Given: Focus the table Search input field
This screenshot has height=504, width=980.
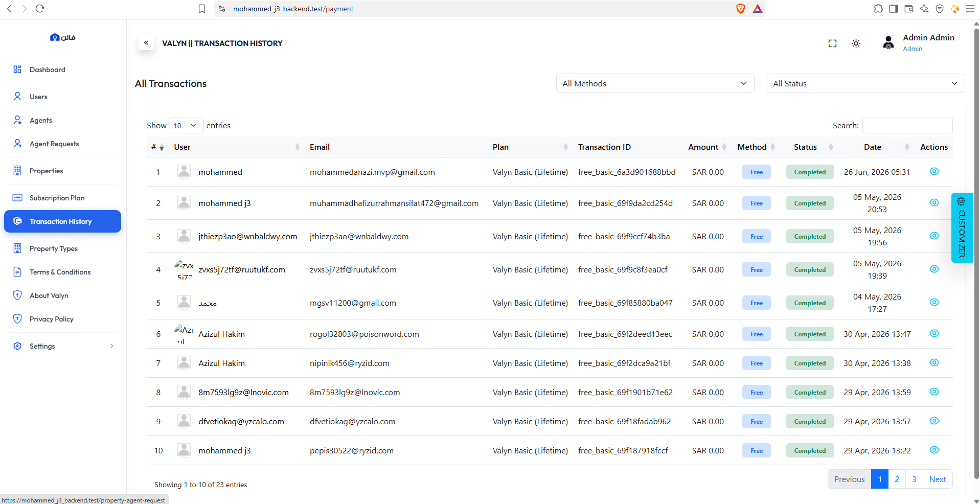Looking at the screenshot, I should click(907, 125).
